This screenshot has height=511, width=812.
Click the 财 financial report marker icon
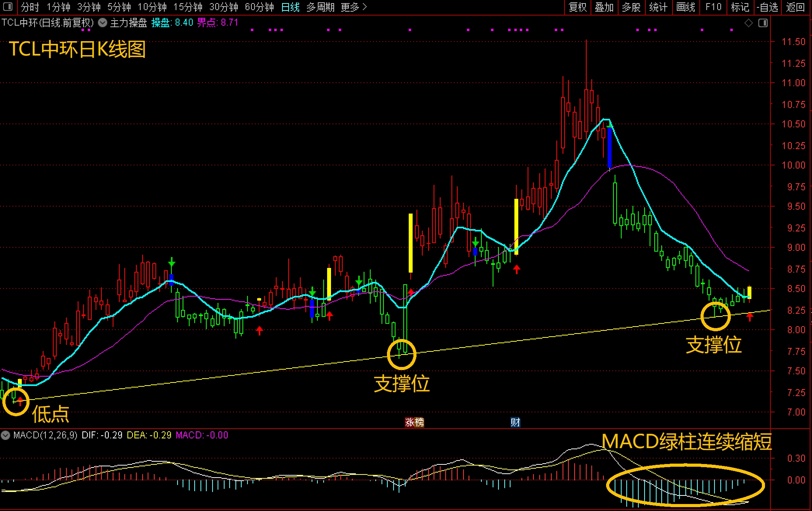tap(515, 422)
